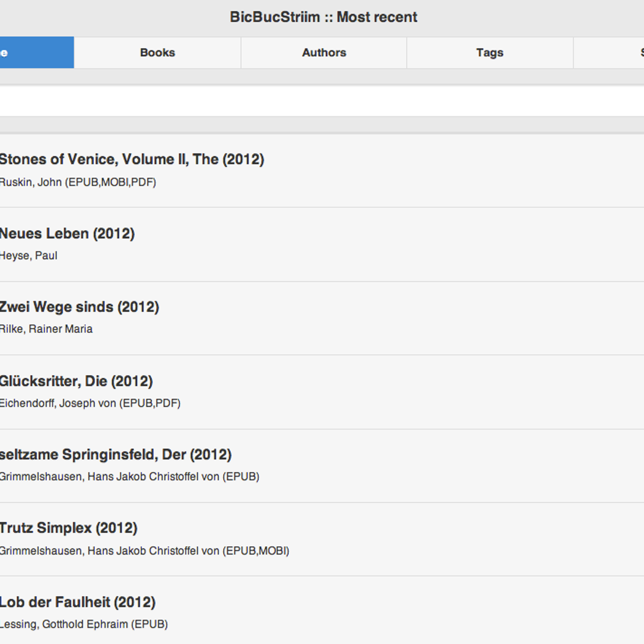Open the Neues Leben (2012) entry
Image resolution: width=644 pixels, height=644 pixels.
point(67,233)
